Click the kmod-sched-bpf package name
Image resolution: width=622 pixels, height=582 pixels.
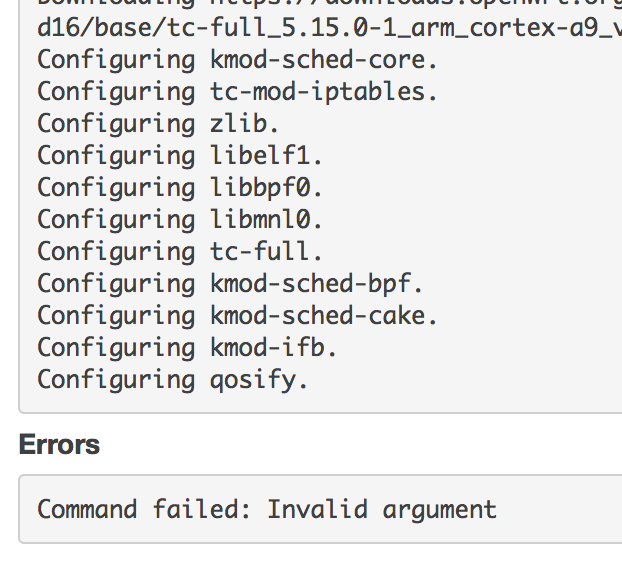point(317,283)
